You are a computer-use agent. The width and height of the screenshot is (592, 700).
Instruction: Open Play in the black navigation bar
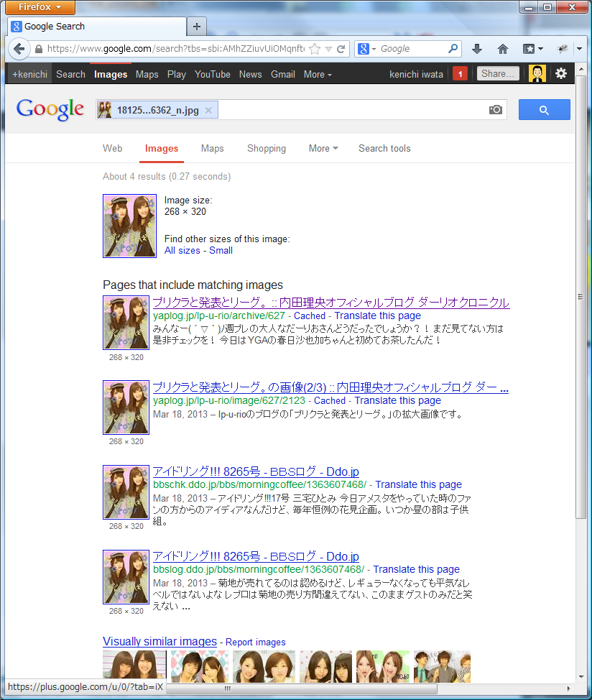[176, 75]
